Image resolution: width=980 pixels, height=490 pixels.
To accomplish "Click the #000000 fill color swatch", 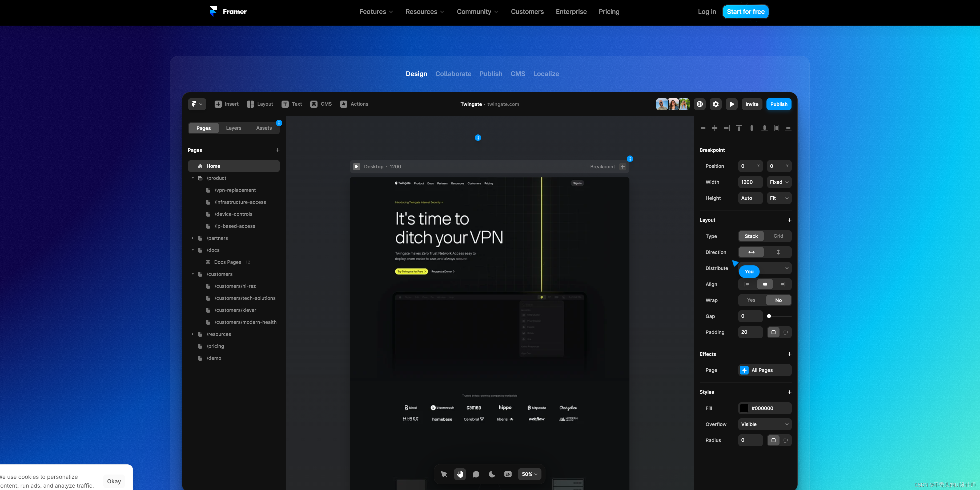I will tap(744, 408).
